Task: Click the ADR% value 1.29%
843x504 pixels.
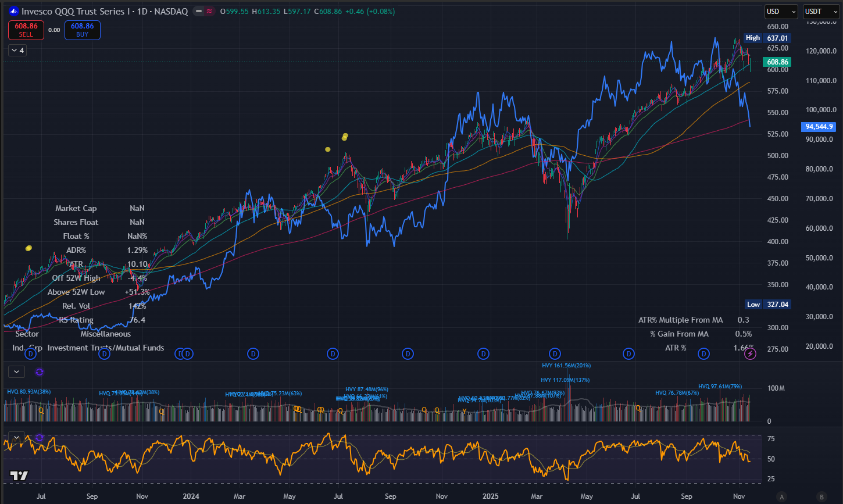Action: tap(137, 250)
